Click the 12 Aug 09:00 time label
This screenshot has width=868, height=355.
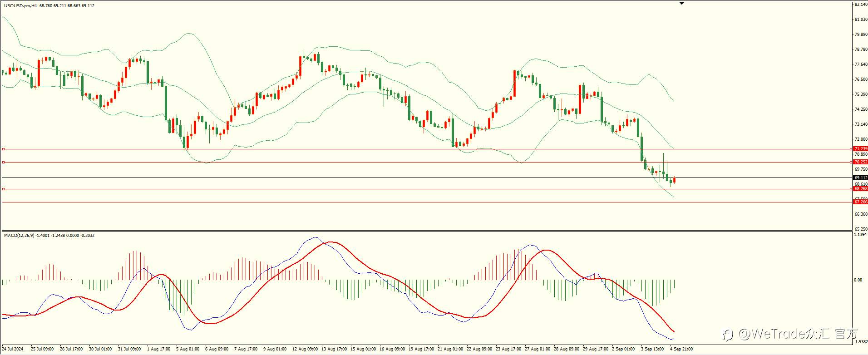305,349
